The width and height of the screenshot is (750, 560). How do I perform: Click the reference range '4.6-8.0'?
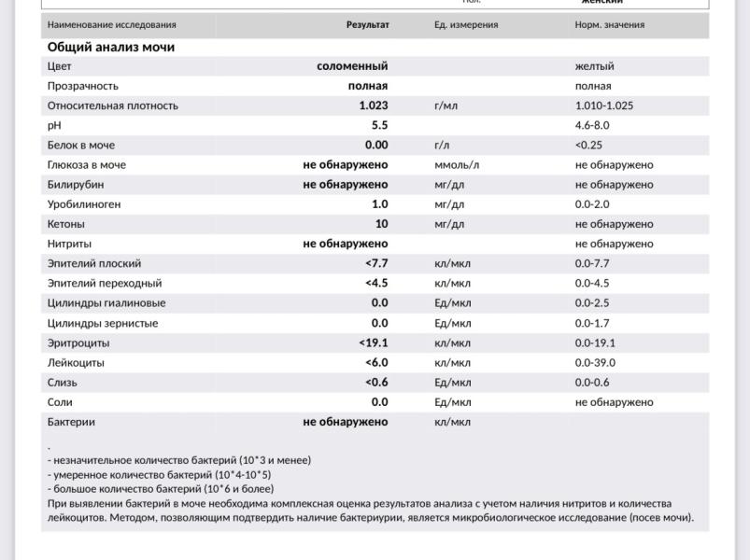coord(592,125)
